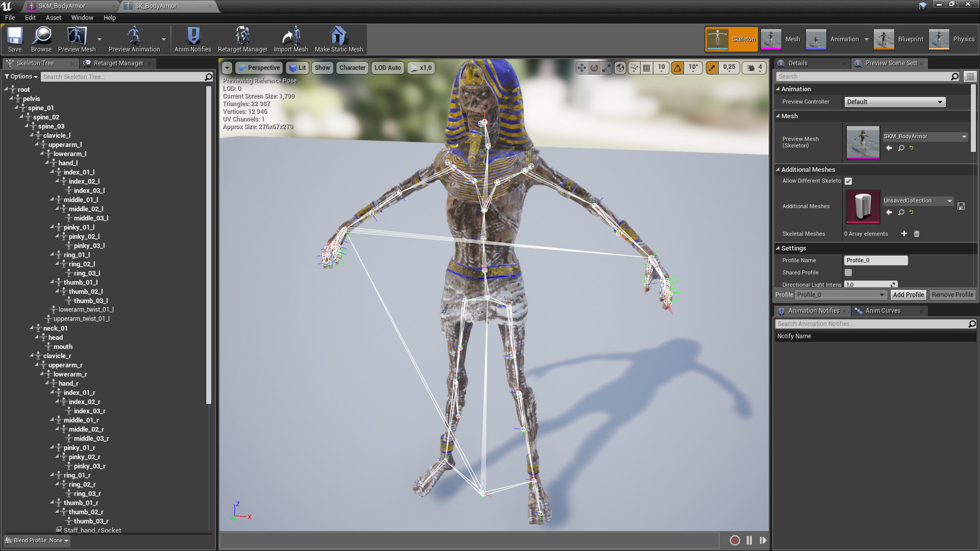Browse to SKM_BodyArmor with magnifier icon
This screenshot has width=980, height=551.
(901, 148)
